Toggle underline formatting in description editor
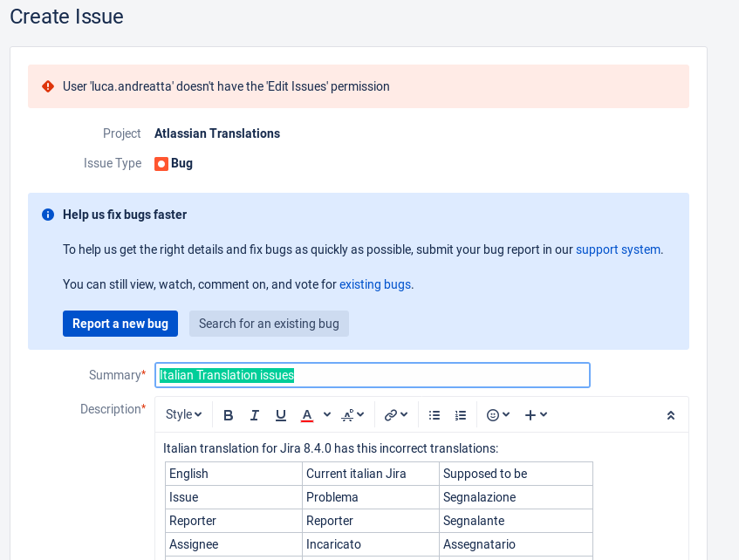Screen dimensions: 739x560 (x=281, y=415)
